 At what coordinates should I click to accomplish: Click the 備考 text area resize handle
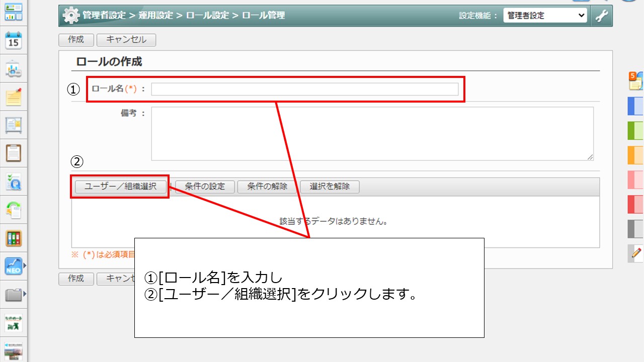(590, 157)
